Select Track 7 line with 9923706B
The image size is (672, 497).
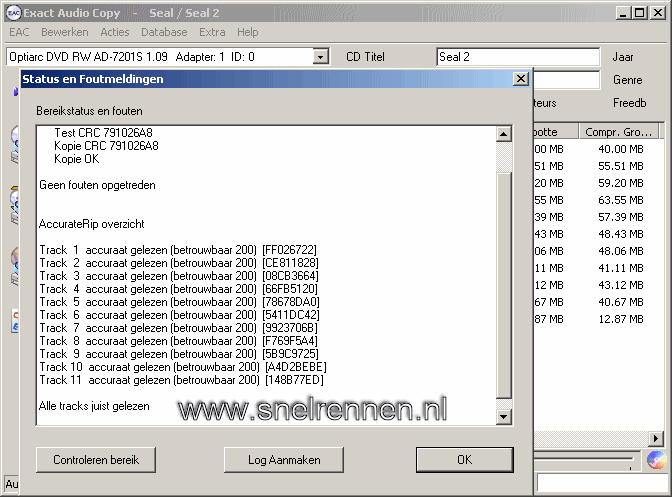coord(179,328)
